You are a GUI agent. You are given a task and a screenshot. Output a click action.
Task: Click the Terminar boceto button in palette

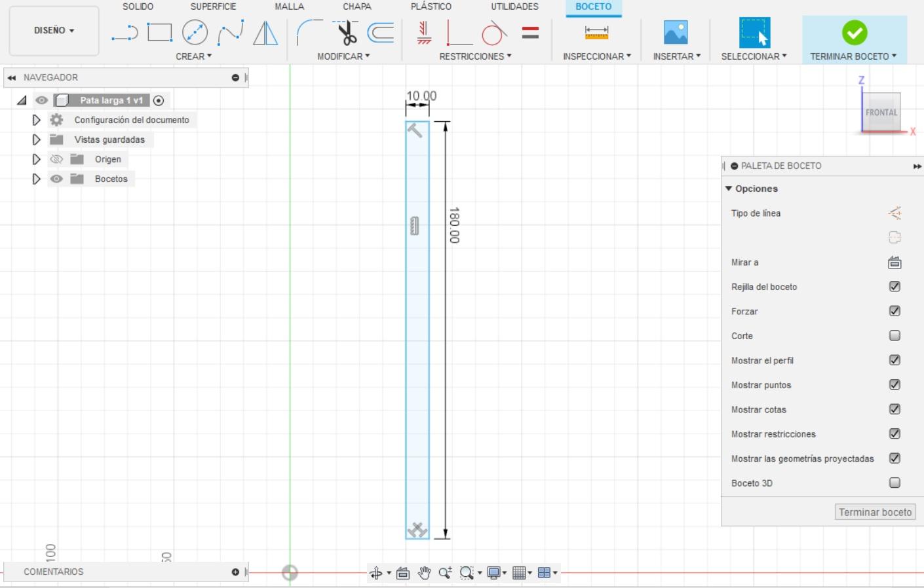coord(875,512)
